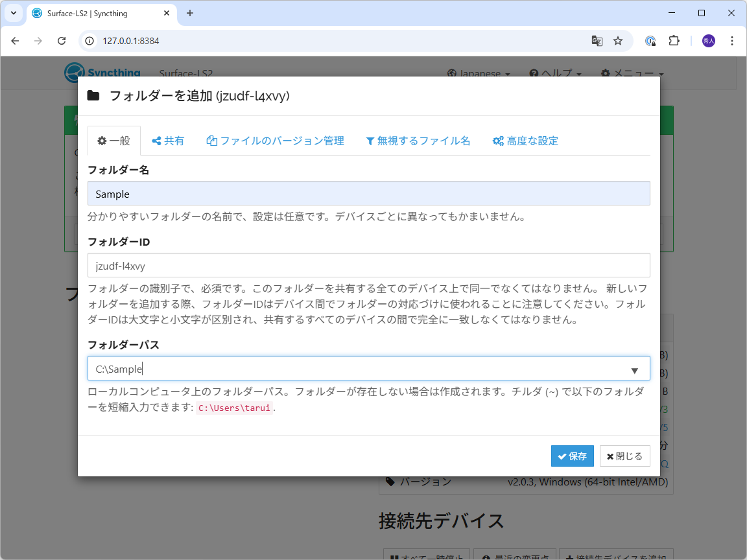Viewport: 747px width, 560px height.
Task: Switch to the 無視するファイル名 tab
Action: (418, 141)
